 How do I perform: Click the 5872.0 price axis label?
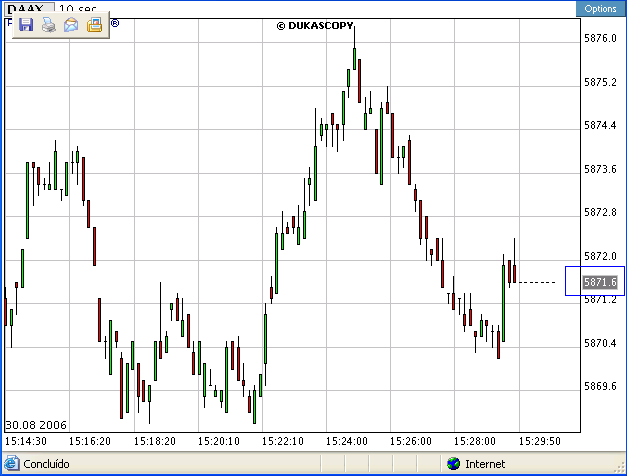600,256
